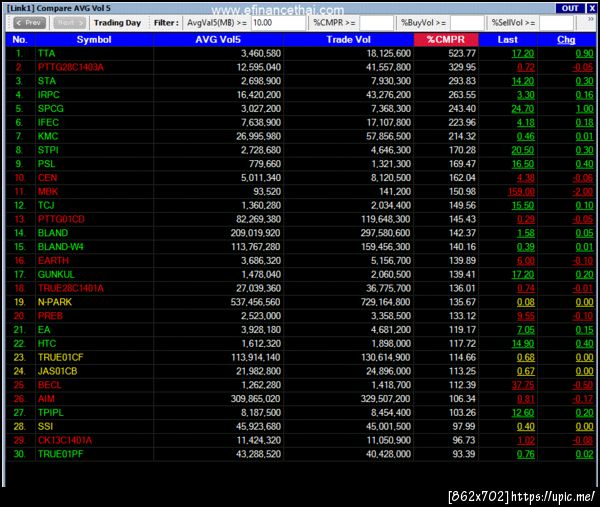Select the TRUE01CF symbol

pos(60,357)
